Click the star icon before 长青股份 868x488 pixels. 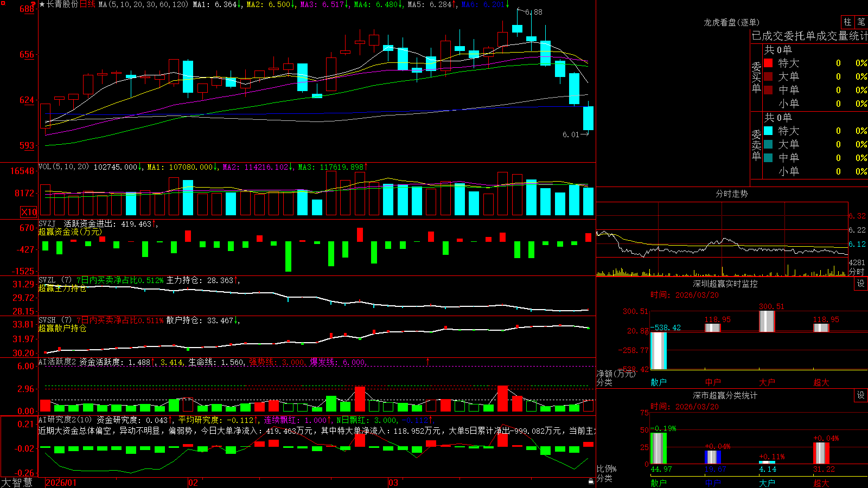tap(42, 4)
